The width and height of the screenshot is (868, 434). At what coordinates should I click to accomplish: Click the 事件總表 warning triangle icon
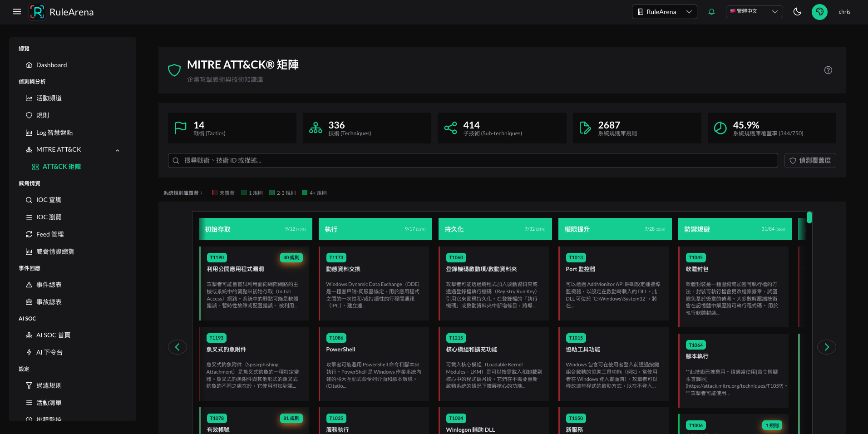pos(29,285)
